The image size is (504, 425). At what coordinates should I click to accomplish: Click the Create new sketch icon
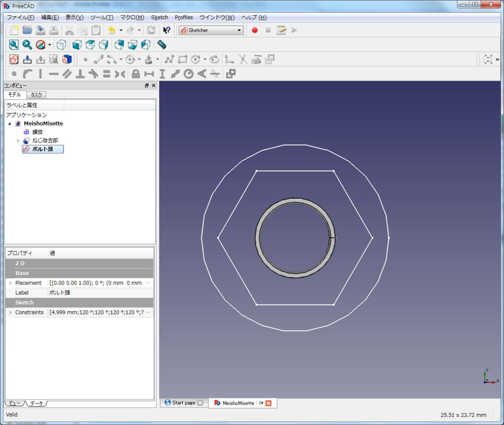pos(14,60)
